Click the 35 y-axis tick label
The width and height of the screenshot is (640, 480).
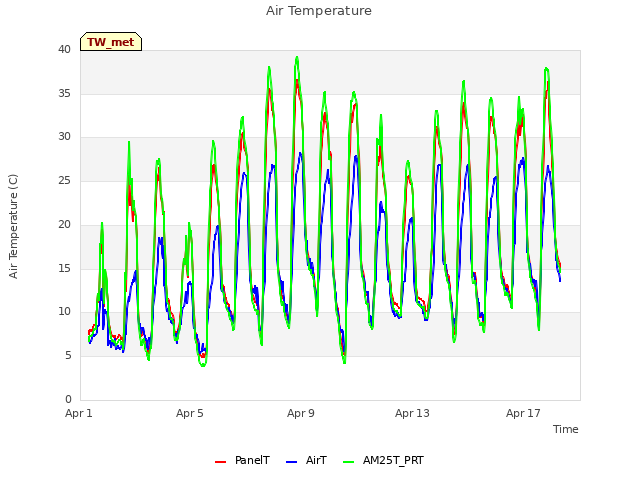(64, 93)
